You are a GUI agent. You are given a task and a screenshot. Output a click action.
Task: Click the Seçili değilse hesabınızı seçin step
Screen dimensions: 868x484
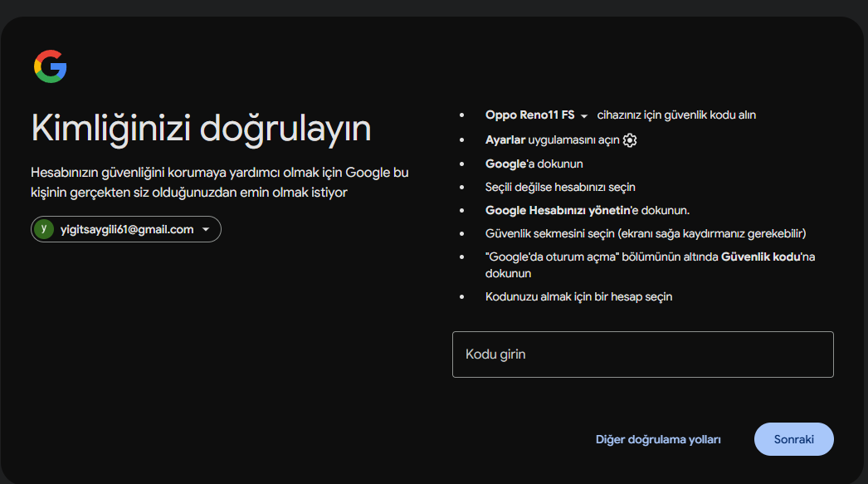(x=560, y=187)
